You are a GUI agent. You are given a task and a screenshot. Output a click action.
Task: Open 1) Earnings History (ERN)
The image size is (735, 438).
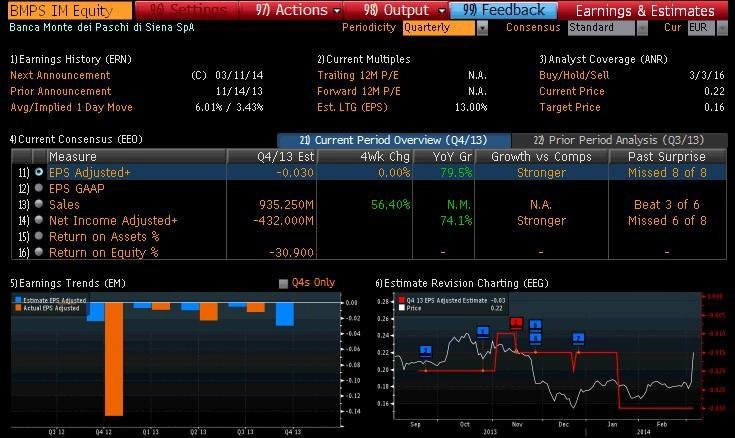click(x=71, y=59)
